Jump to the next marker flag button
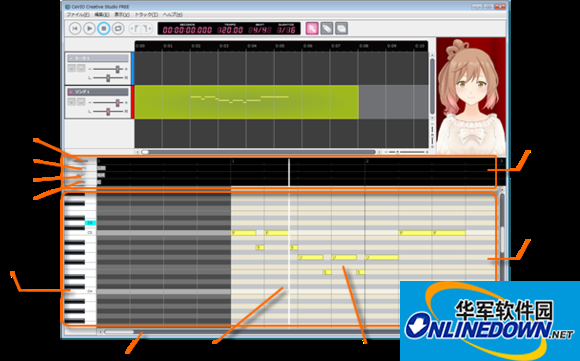Image resolution: width=580 pixels, height=361 pixels. pyautogui.click(x=147, y=28)
